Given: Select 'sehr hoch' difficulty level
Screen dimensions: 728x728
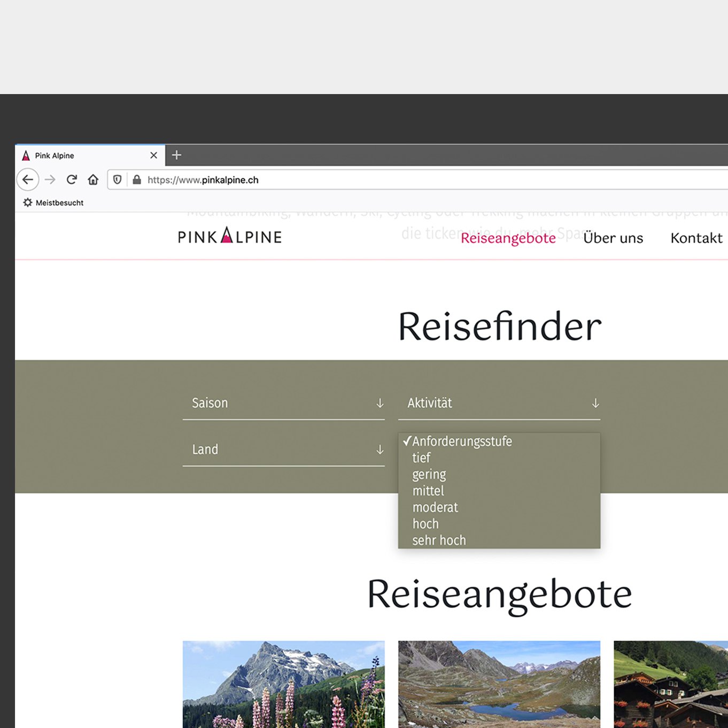Looking at the screenshot, I should (439, 540).
